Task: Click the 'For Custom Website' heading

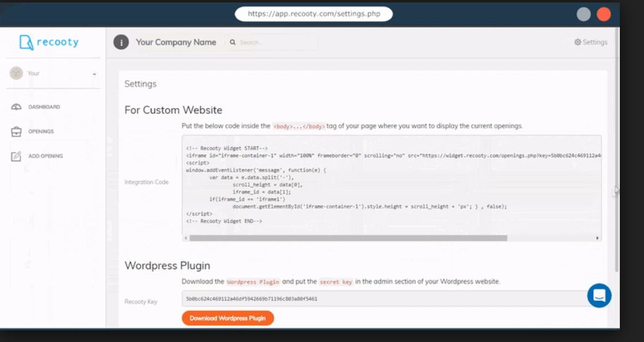Action: (x=174, y=110)
